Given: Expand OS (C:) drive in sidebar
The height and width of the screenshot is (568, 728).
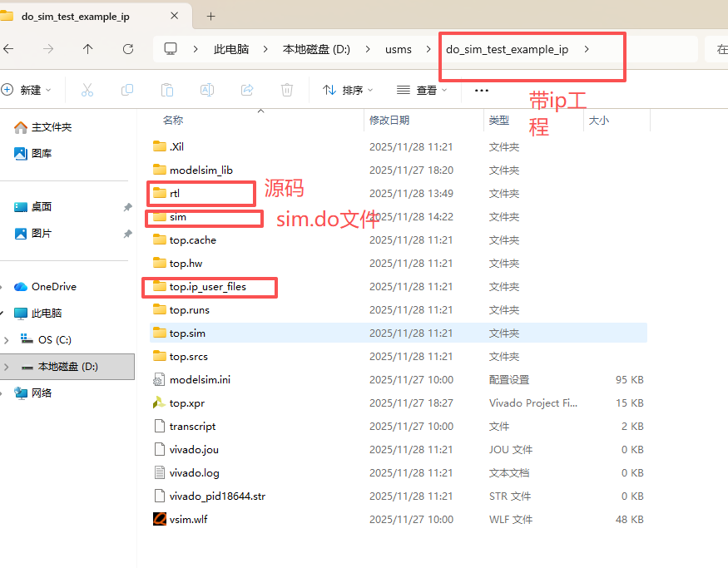Looking at the screenshot, I should tap(7, 340).
